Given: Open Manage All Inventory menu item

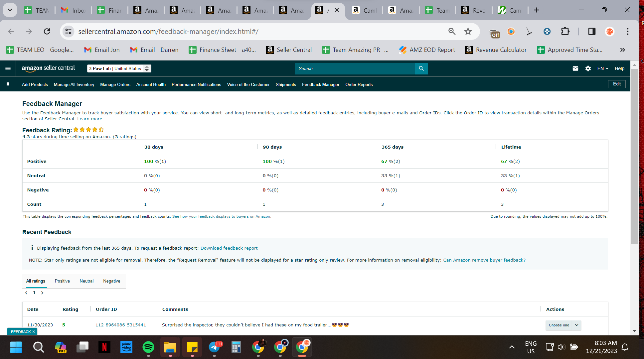Looking at the screenshot, I should point(74,85).
